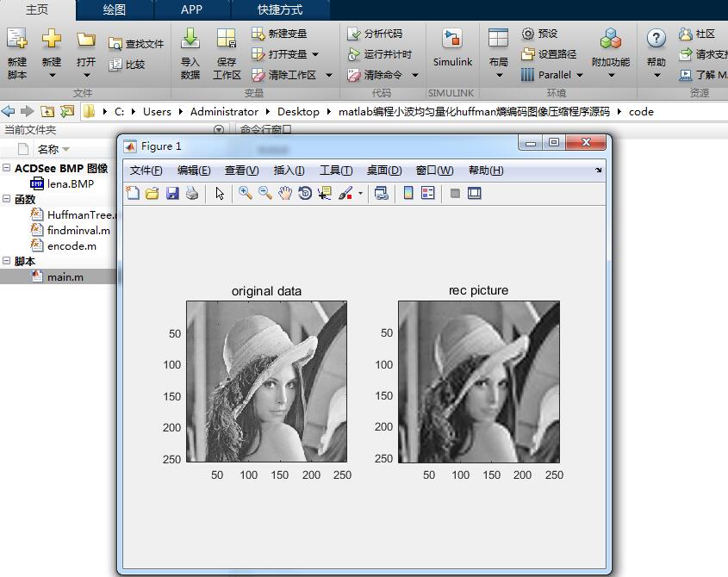The width and height of the screenshot is (728, 577).
Task: Open Clear Workspace (清除工作区) dropdown
Action: pyautogui.click(x=329, y=75)
